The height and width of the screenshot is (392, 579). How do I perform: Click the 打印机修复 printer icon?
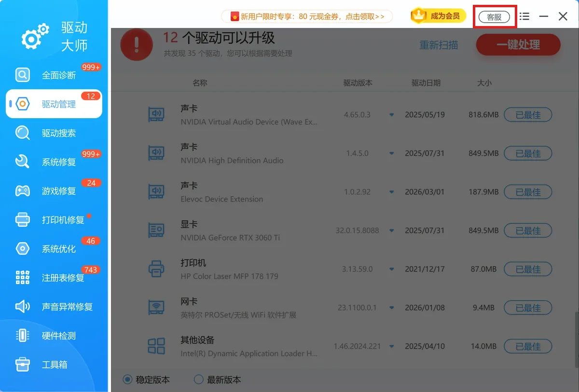(23, 220)
